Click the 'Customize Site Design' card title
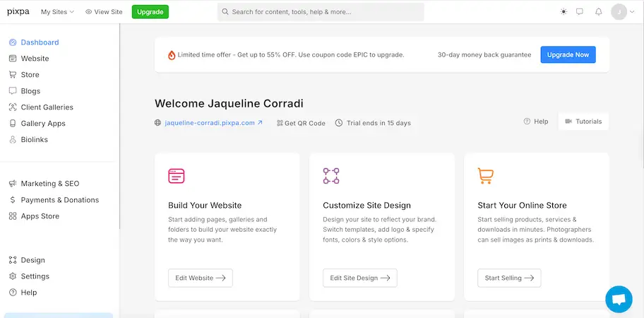The image size is (644, 318). coord(366,206)
